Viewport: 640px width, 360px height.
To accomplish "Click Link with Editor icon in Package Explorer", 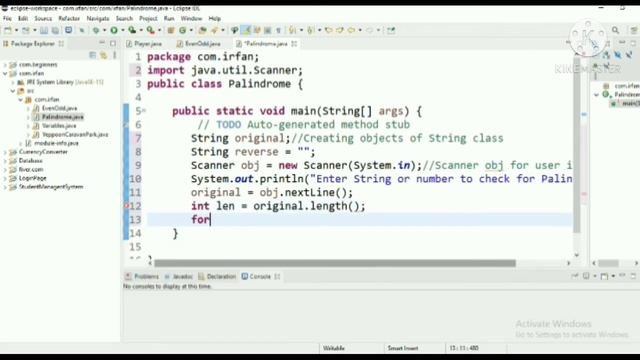I will coord(104,55).
